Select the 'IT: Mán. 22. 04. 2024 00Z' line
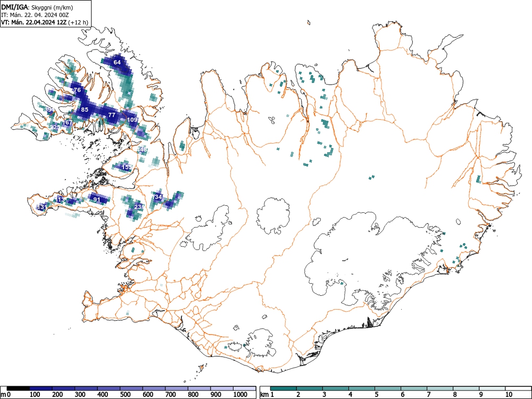 [x=35, y=15]
